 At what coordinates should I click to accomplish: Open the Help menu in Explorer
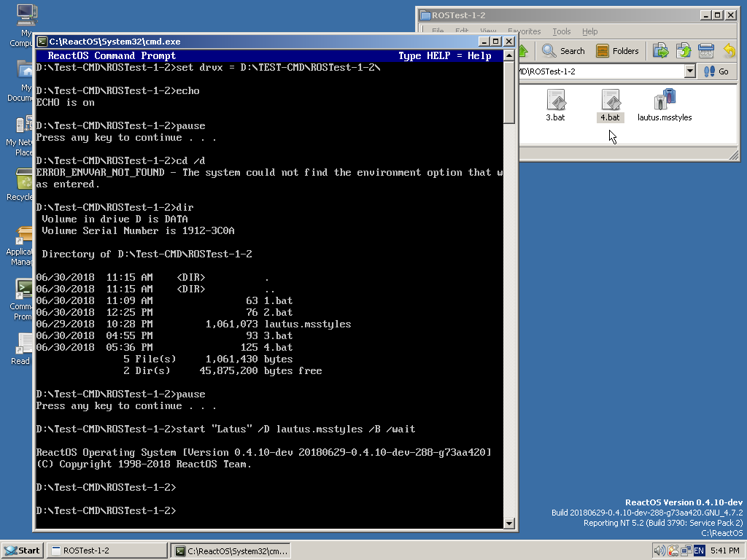click(589, 31)
